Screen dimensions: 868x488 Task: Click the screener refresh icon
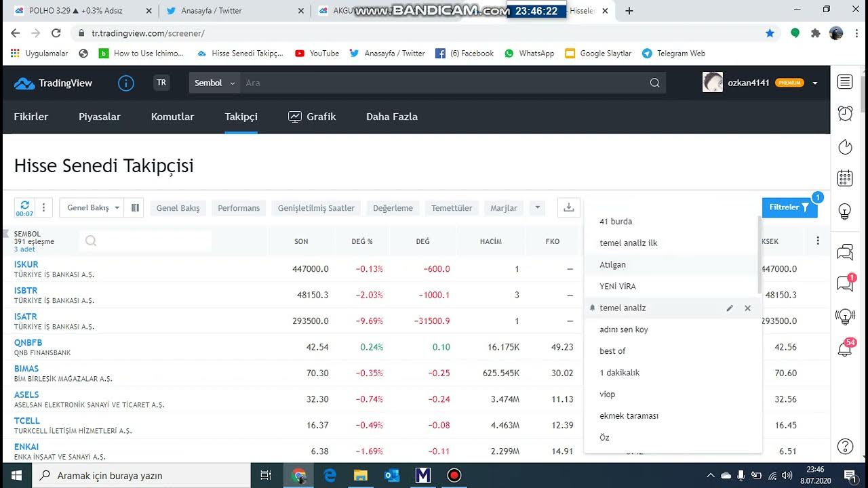[x=25, y=207]
